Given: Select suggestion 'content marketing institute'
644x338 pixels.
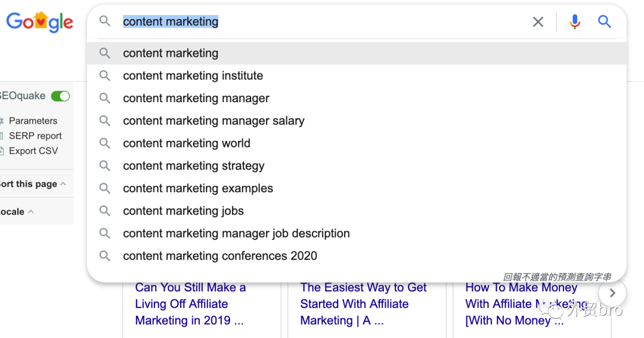Looking at the screenshot, I should tap(193, 76).
